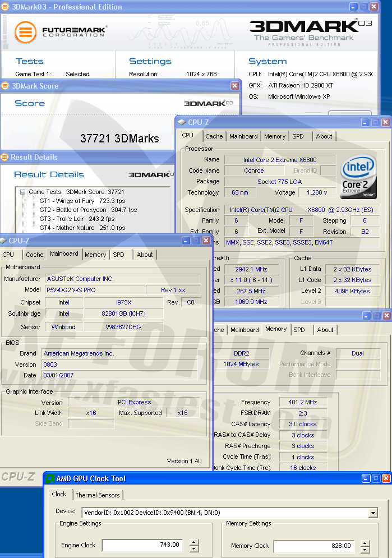Click the 37721 3DMarks score text

pyautogui.click(x=119, y=139)
